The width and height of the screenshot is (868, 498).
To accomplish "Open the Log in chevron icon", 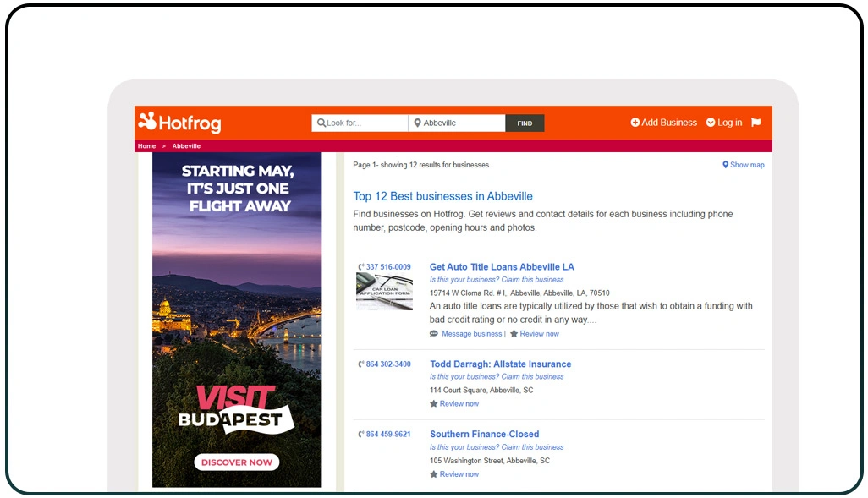I will 711,123.
